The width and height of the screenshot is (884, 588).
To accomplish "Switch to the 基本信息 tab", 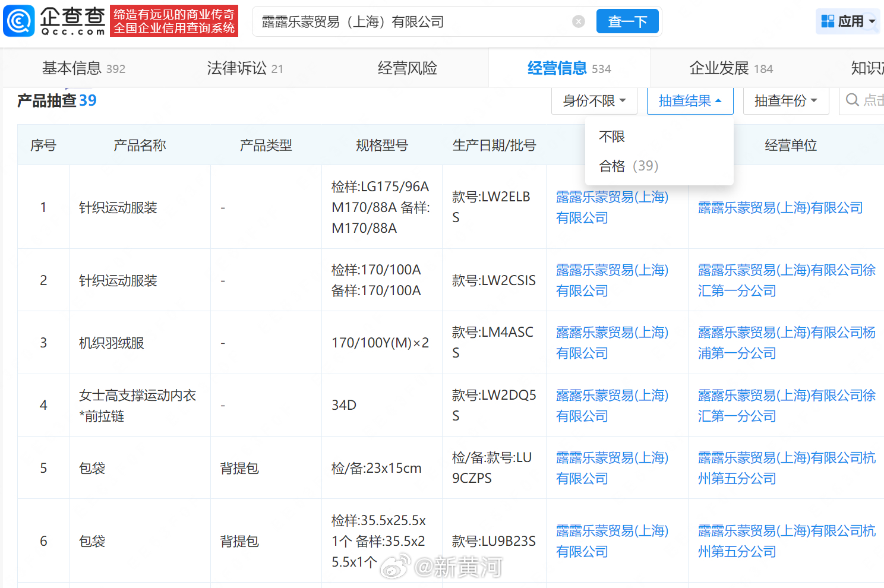I will pos(83,68).
